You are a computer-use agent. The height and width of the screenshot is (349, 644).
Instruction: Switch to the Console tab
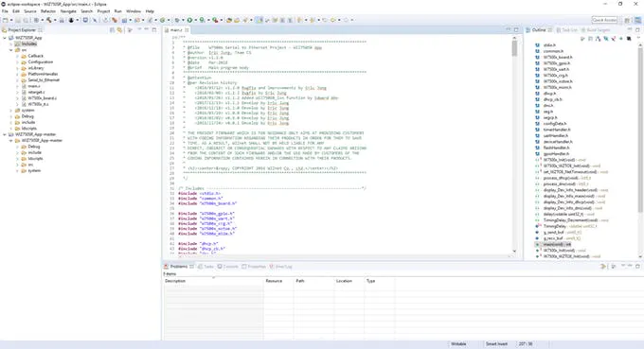[228, 267]
